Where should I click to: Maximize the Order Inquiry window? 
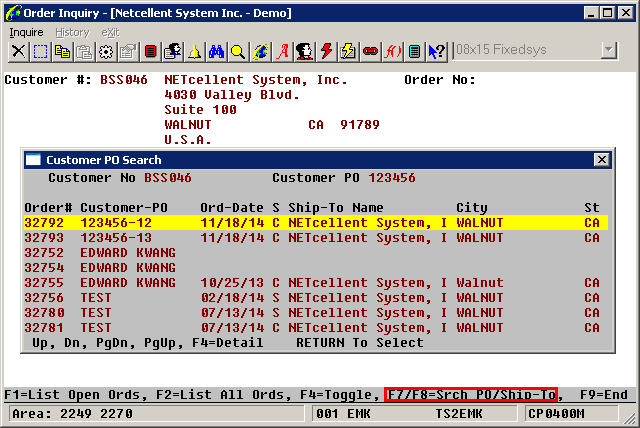[607, 13]
